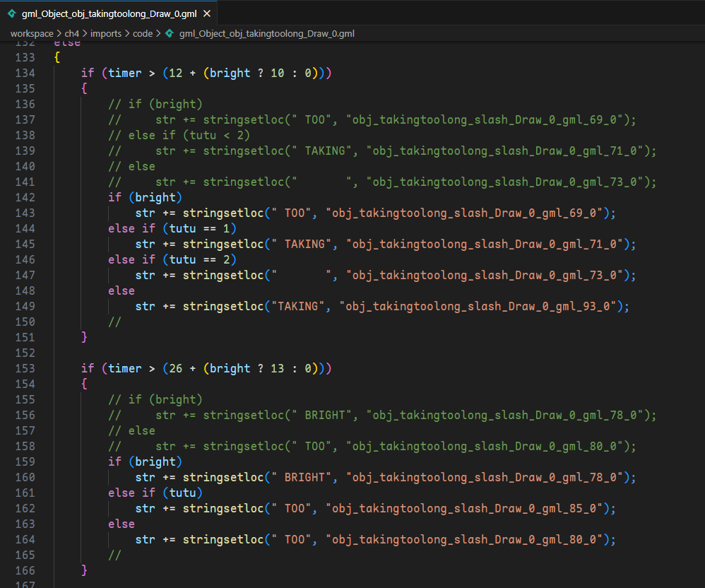
Task: Click the lone "//" comment on line 165
Action: tap(114, 555)
